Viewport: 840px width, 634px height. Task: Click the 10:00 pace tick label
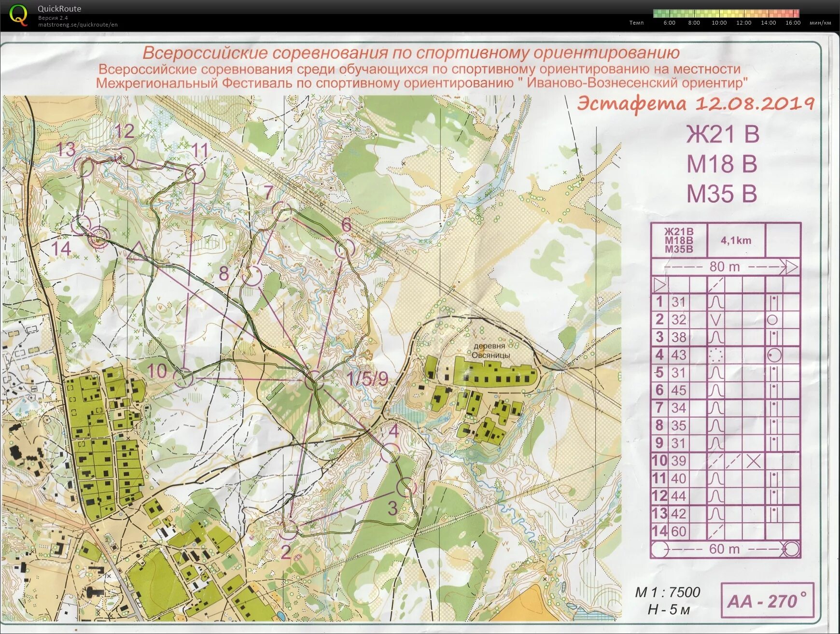(x=719, y=23)
